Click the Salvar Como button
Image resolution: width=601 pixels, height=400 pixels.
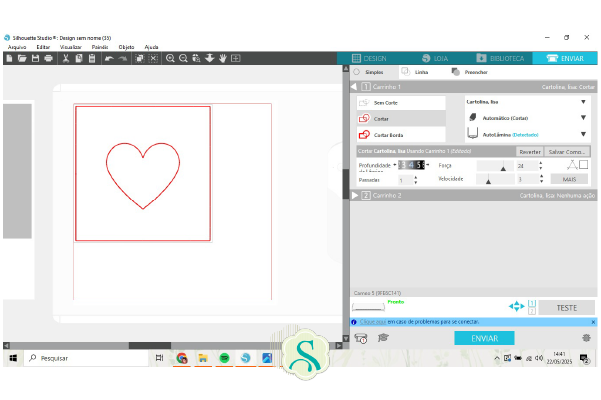coord(567,152)
